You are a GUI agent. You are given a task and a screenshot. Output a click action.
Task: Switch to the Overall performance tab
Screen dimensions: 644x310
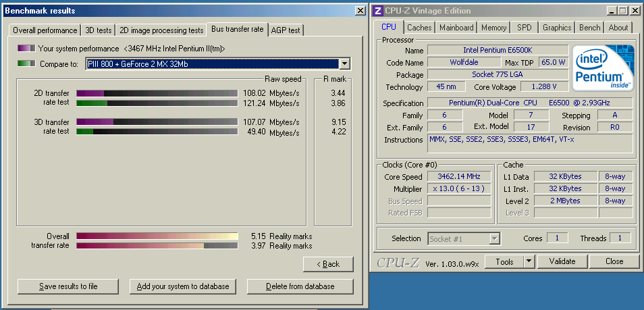pyautogui.click(x=45, y=30)
